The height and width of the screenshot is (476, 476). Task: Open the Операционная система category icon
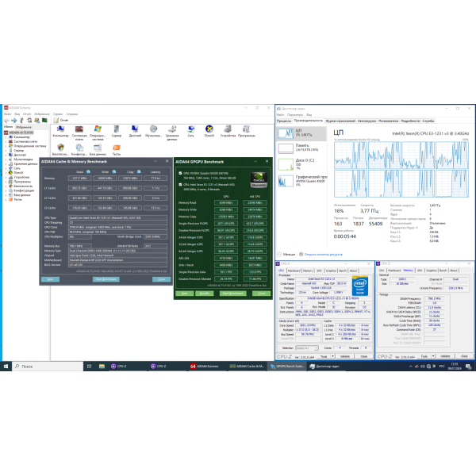98,132
